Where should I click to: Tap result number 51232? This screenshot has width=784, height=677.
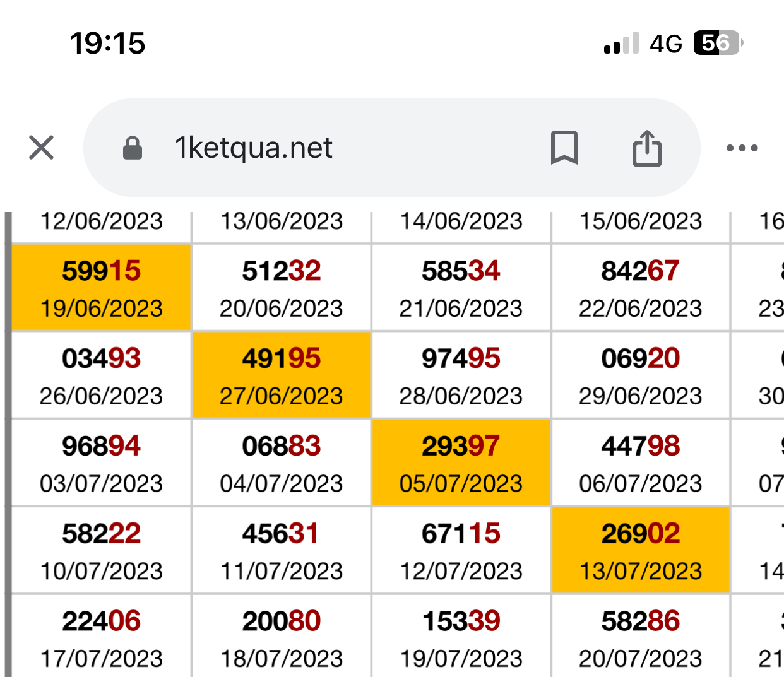point(281,271)
